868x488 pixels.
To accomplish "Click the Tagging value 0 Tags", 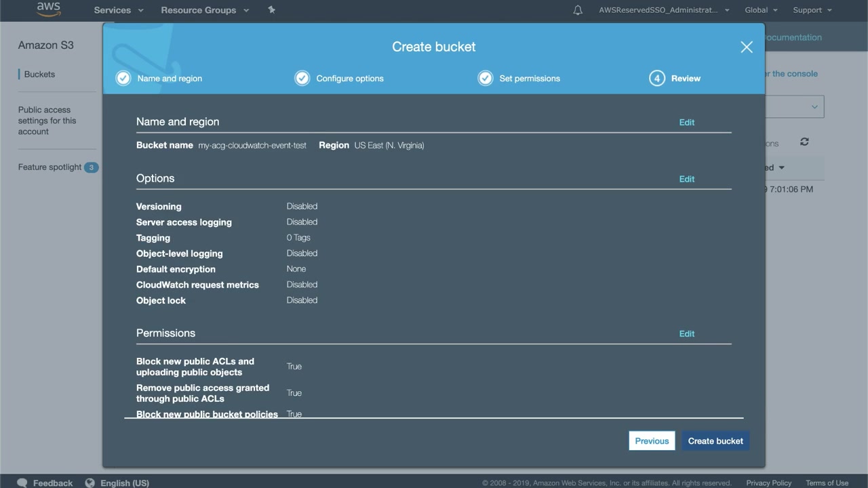I will point(298,238).
